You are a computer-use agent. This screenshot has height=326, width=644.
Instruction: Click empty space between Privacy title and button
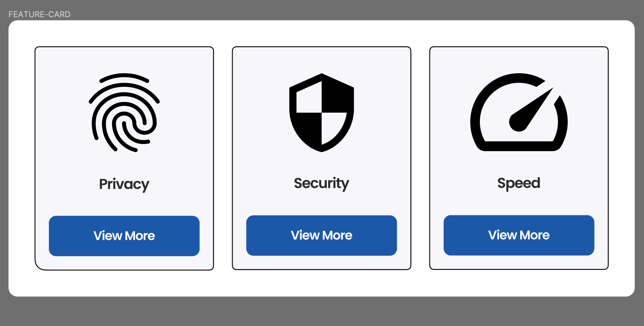click(x=124, y=204)
